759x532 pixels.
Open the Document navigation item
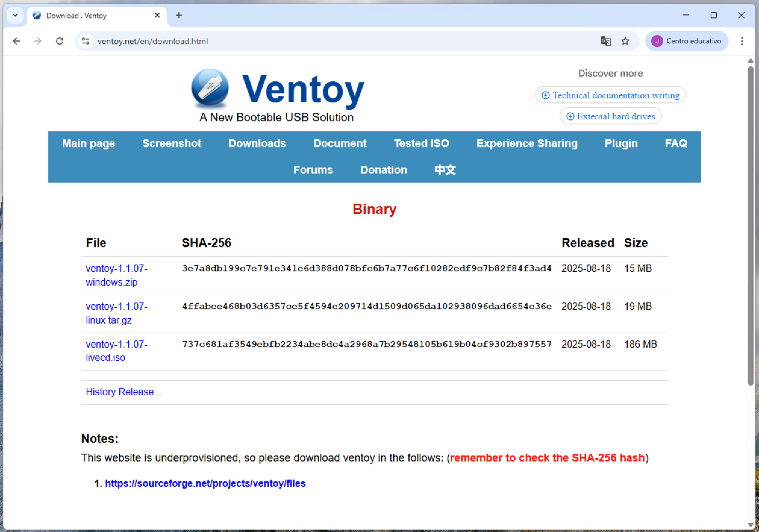(340, 143)
